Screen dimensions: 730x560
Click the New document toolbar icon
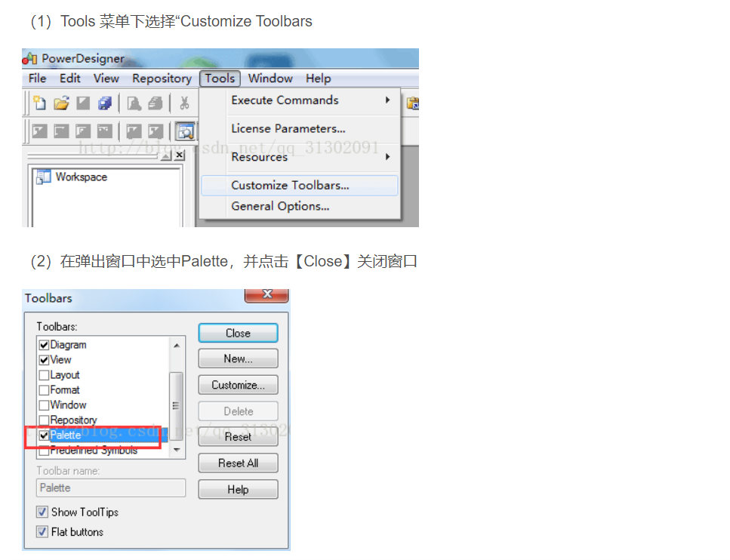tap(39, 103)
